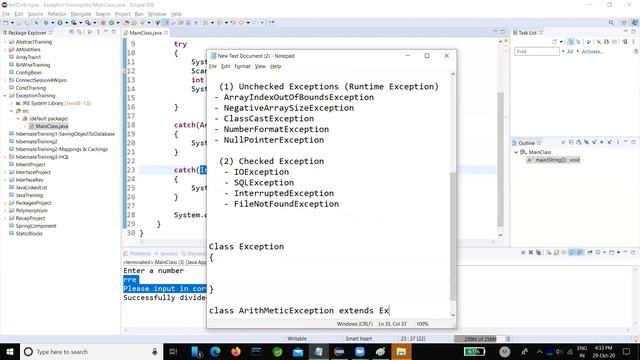
Task: Click the Coverage launch icon in toolbar
Action: click(74, 23)
